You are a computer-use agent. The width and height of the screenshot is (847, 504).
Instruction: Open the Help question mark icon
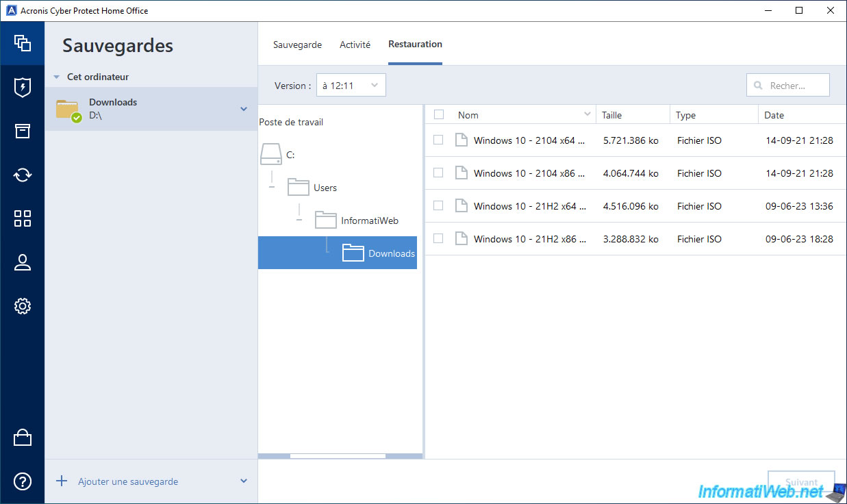coord(23,481)
